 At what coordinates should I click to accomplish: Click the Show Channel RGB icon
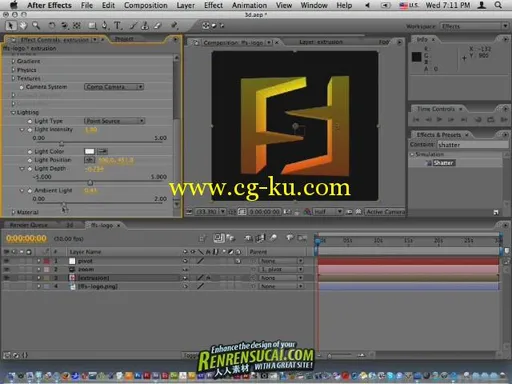coord(308,212)
